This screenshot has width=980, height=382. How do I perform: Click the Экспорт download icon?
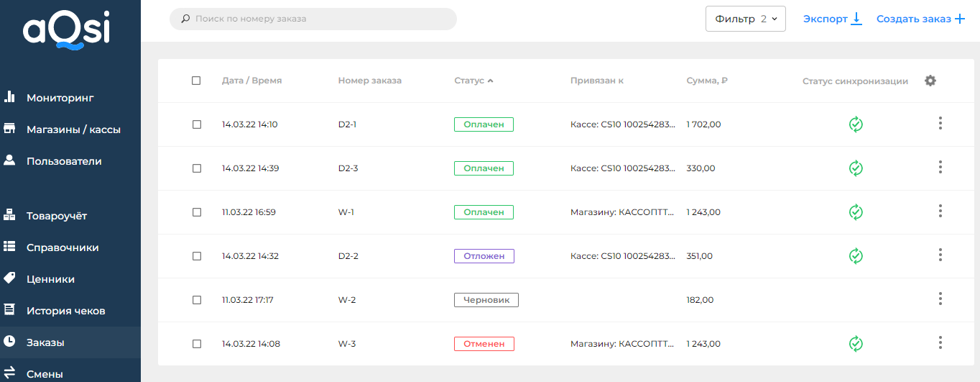click(856, 19)
